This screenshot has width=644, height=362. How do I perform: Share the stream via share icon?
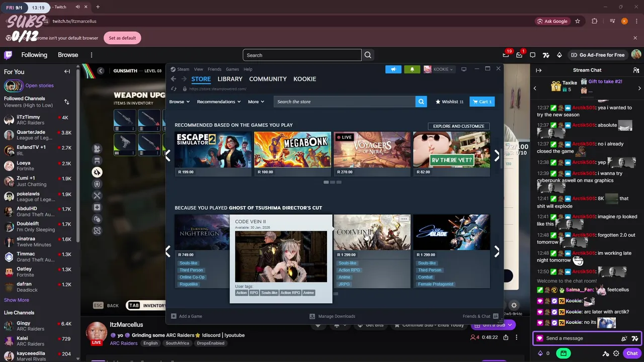[x=506, y=337]
